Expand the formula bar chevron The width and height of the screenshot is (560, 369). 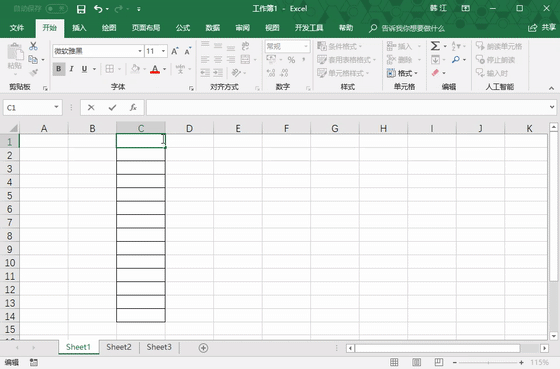point(552,107)
